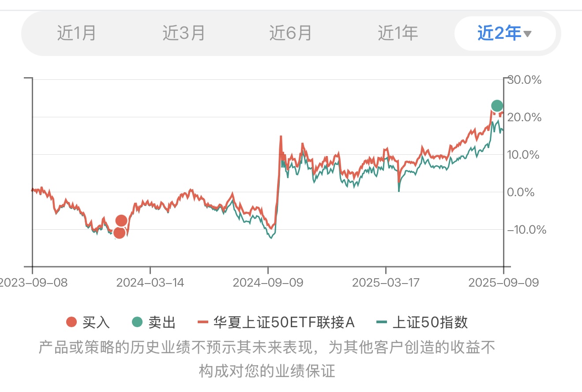Expand the dropdown arrow beside 近2年

tap(527, 34)
